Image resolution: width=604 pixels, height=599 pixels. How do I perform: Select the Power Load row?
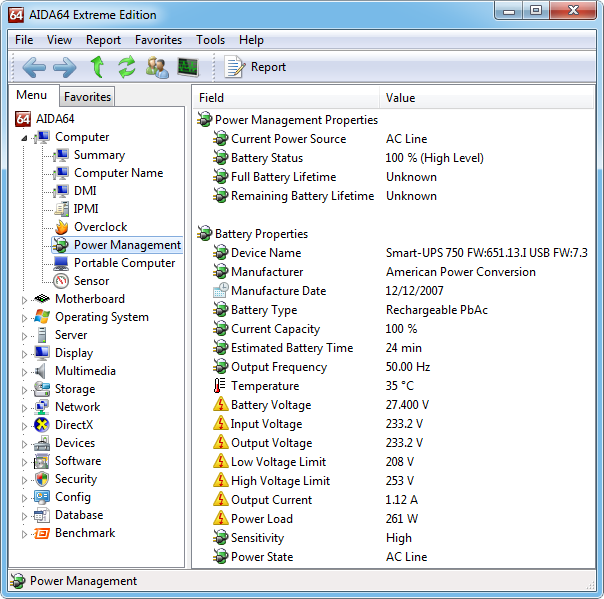(394, 519)
